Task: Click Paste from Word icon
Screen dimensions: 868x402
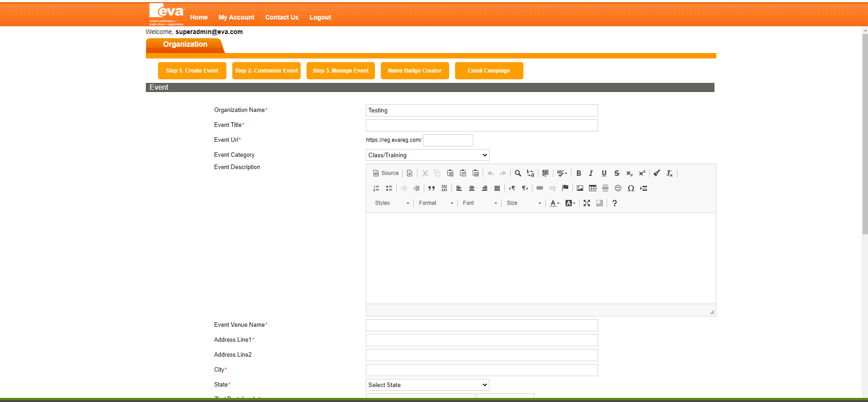Action: tap(475, 173)
